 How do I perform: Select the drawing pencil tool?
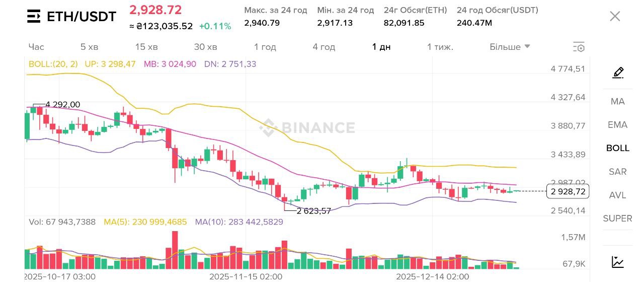(618, 73)
